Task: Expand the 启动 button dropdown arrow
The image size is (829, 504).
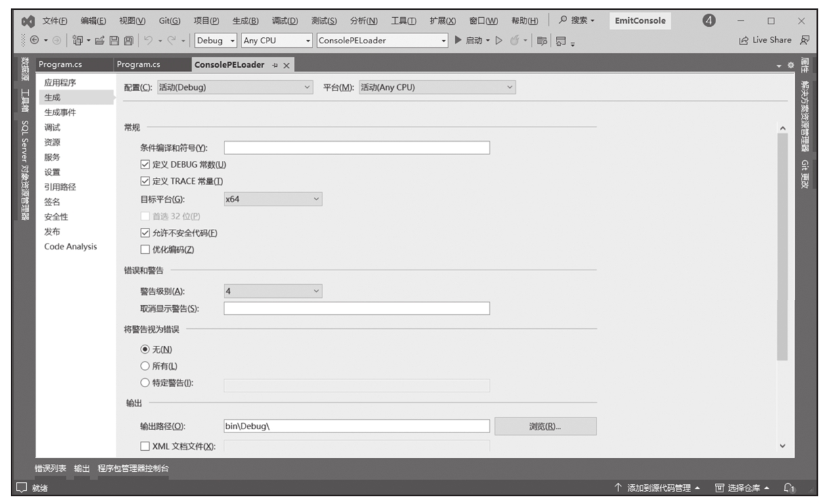Action: (x=488, y=41)
